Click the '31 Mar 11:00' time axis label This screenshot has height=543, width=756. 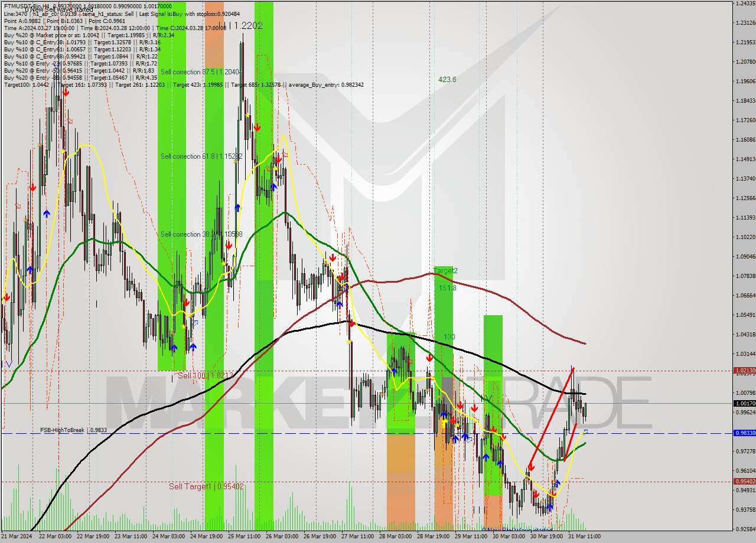[x=584, y=537]
